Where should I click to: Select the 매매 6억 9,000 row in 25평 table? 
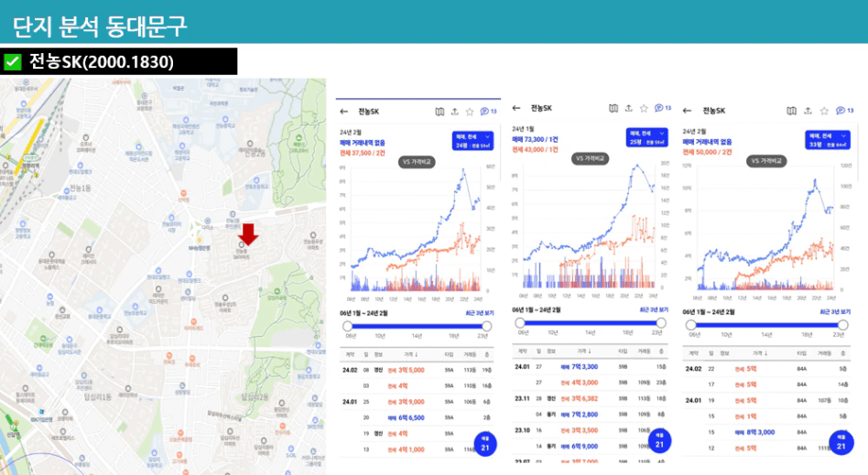pos(590,447)
